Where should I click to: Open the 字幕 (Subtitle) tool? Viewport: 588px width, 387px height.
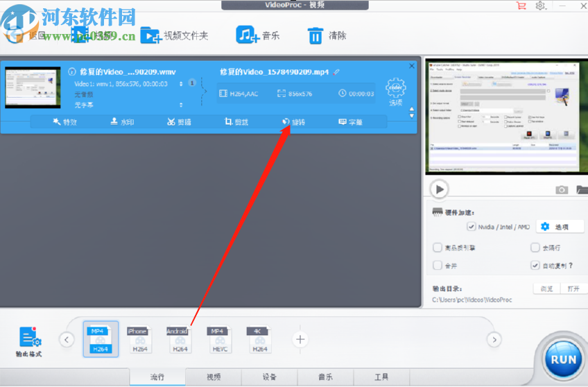(350, 122)
